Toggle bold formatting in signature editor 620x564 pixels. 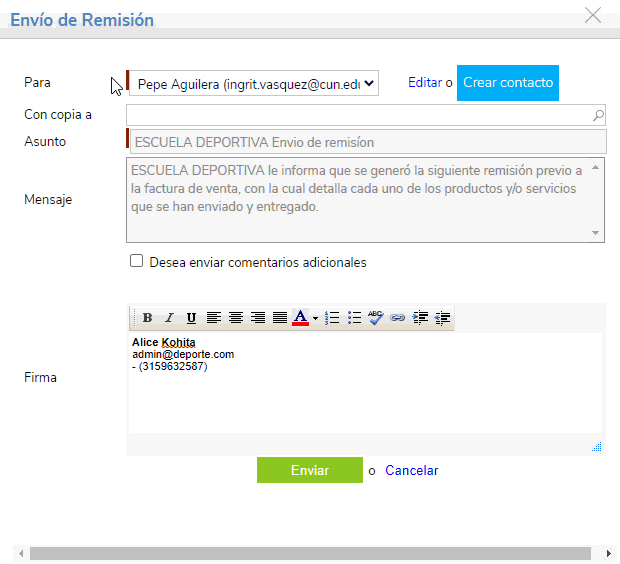coord(147,318)
